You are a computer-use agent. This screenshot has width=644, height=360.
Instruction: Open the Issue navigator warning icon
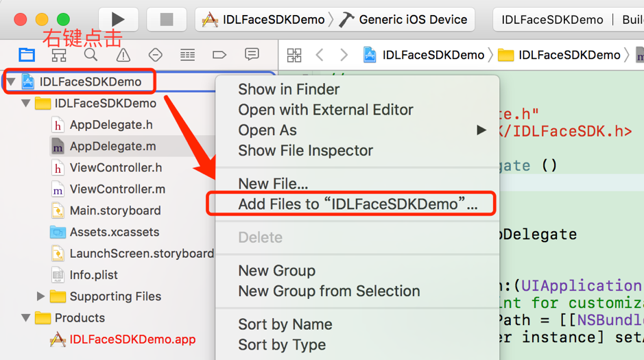pyautogui.click(x=123, y=55)
